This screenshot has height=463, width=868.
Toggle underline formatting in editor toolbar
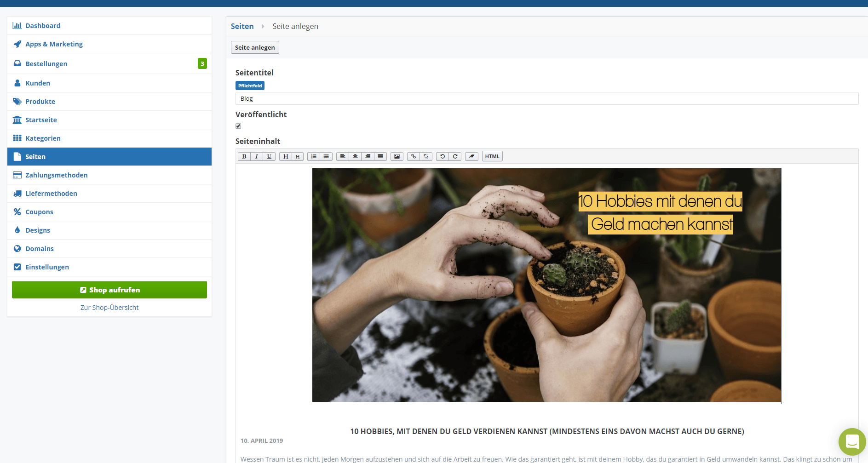(x=269, y=156)
